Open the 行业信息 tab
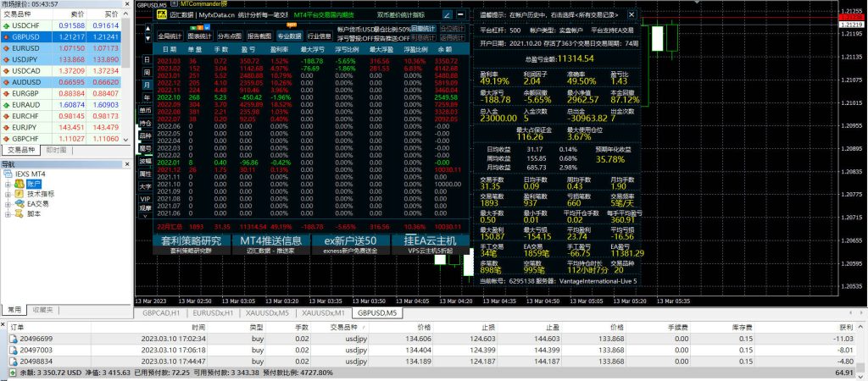The width and height of the screenshot is (868, 381). point(320,36)
